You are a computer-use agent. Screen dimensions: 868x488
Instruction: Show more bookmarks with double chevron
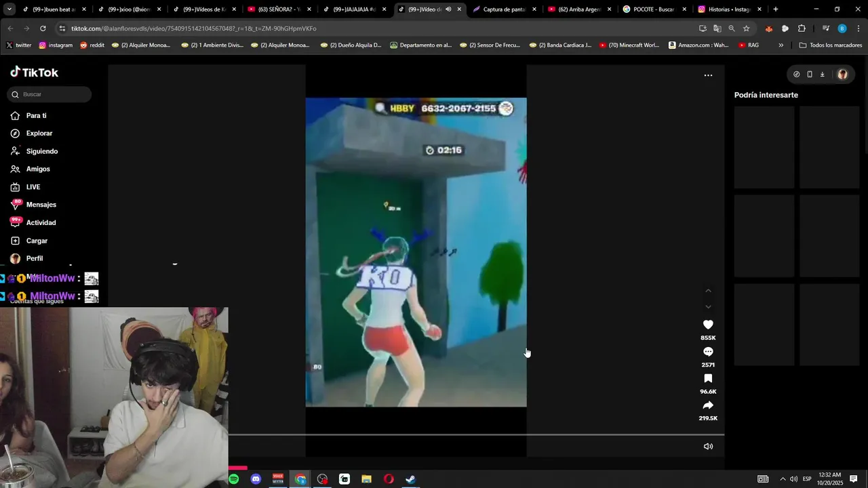tap(781, 45)
